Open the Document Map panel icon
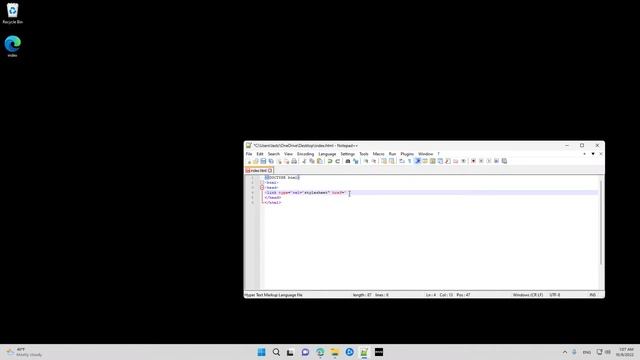This screenshot has width=640, height=360. [433, 161]
